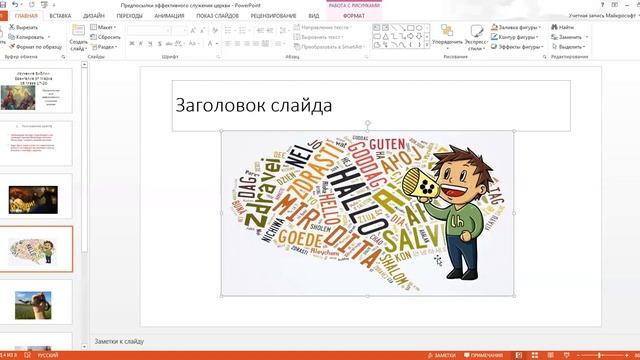Click Заголовок слайда title placeholder

(371, 106)
